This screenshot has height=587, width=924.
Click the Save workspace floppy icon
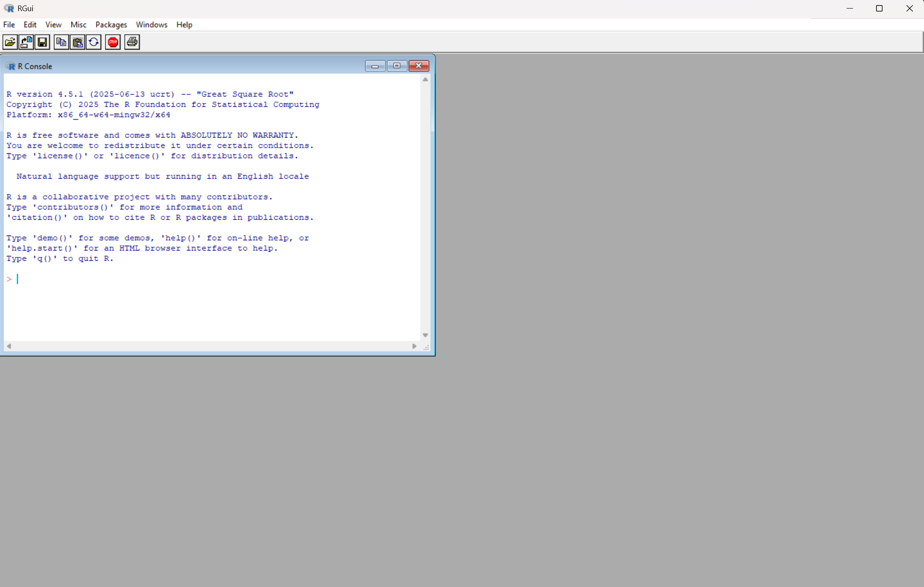42,42
